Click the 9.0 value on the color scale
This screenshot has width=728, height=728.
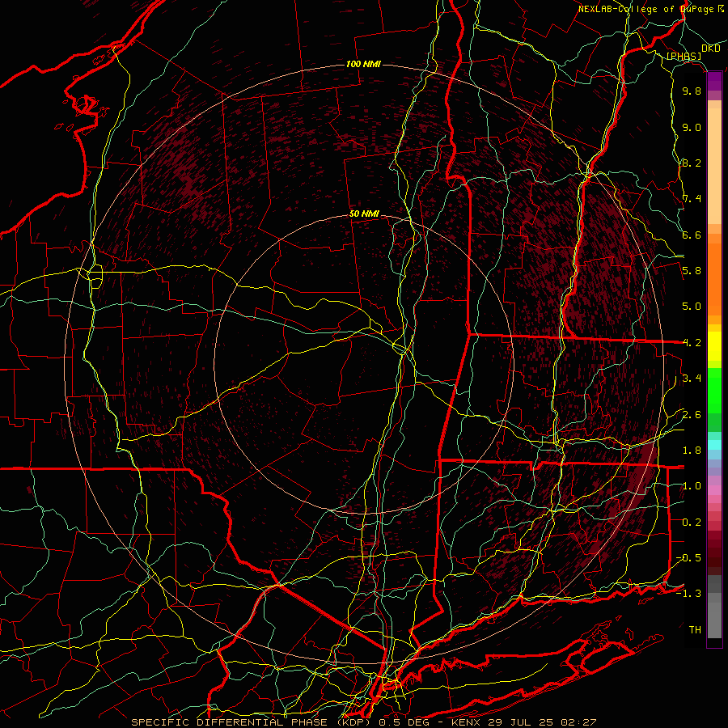click(692, 127)
